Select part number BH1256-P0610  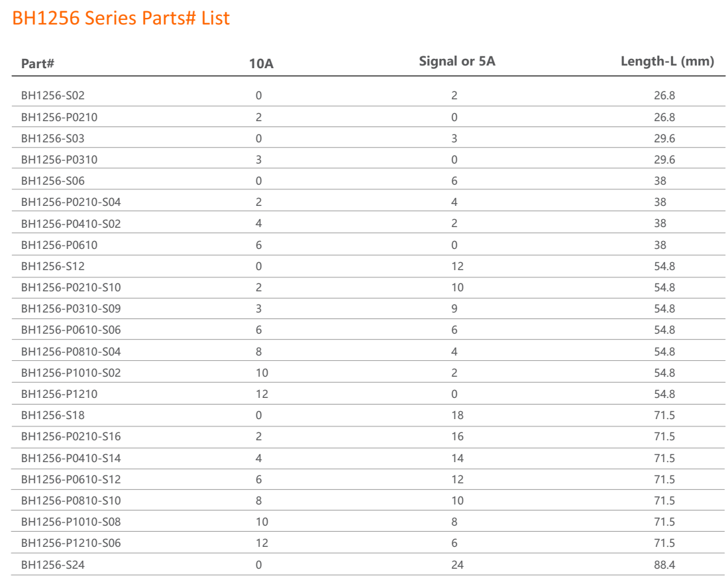pos(60,245)
